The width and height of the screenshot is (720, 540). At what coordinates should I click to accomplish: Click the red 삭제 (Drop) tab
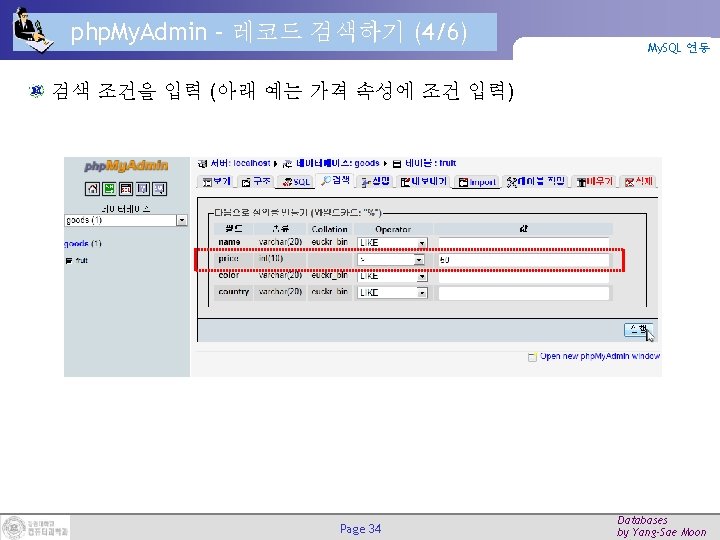tap(638, 181)
